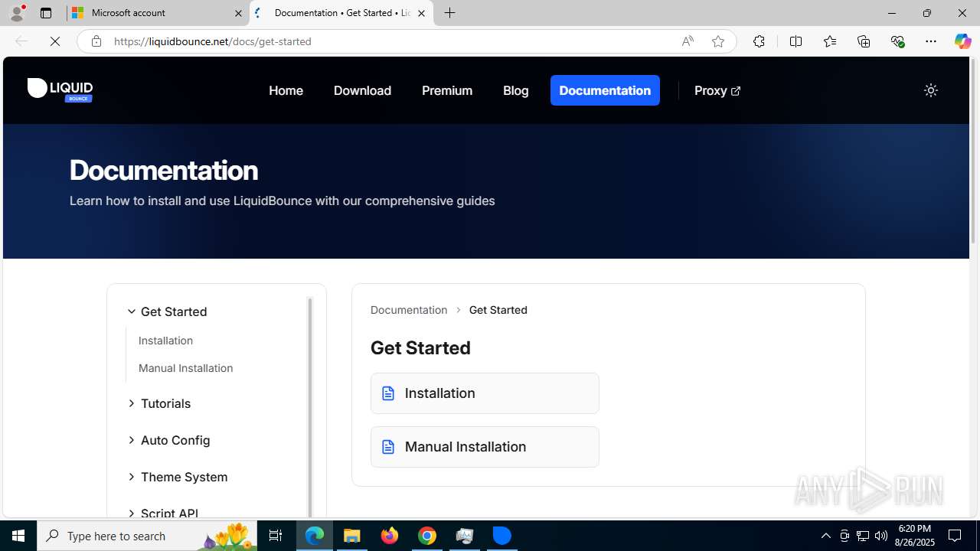Close the Documentation tab

click(x=421, y=13)
